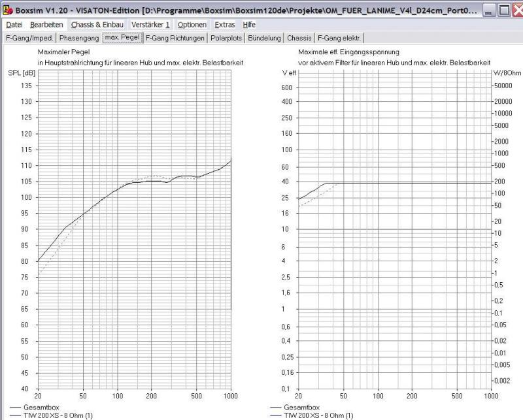Click the 135 value on the SPL axis
This screenshot has width=523, height=420.
tap(26, 86)
